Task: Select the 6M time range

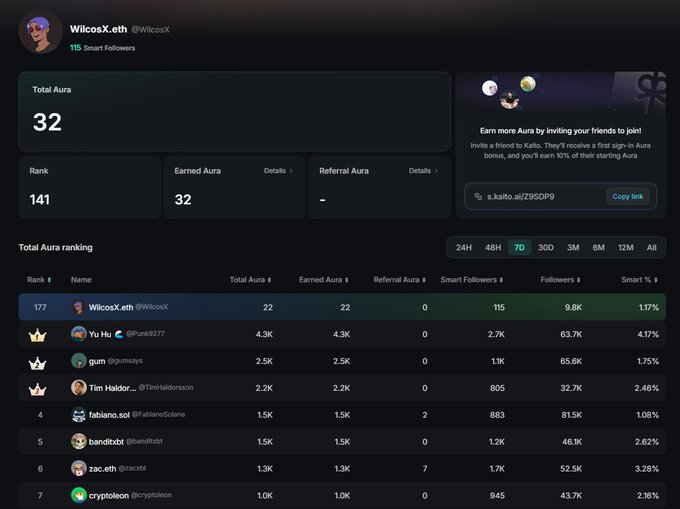Action: click(x=598, y=248)
